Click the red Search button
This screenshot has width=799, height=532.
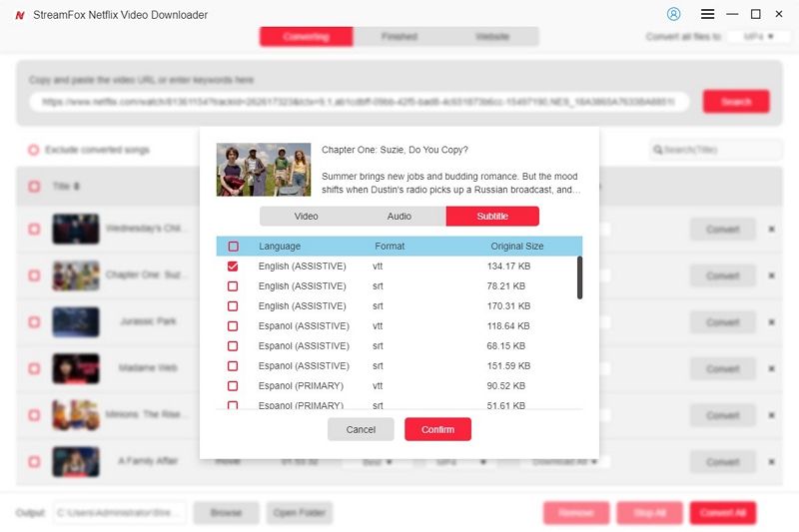[x=736, y=102]
